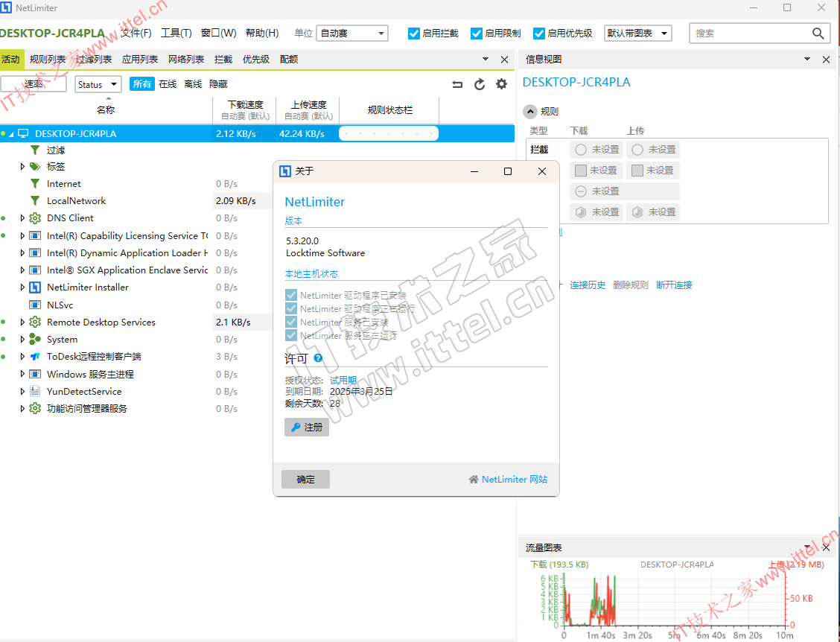Click the NetLimiter Installer row icon
Image resolution: width=840 pixels, height=642 pixels.
tap(35, 287)
